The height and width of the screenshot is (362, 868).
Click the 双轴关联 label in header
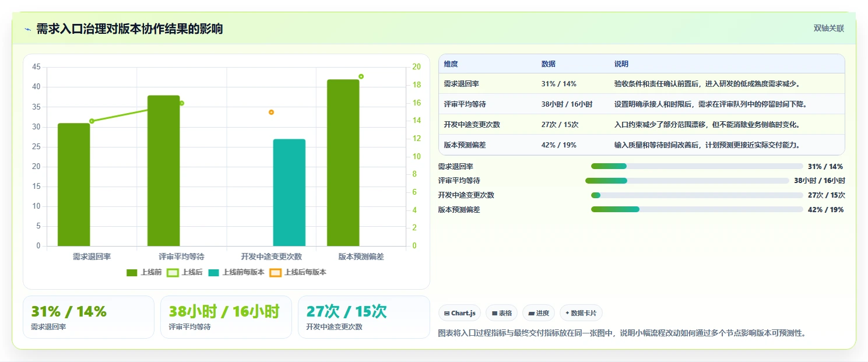click(828, 28)
